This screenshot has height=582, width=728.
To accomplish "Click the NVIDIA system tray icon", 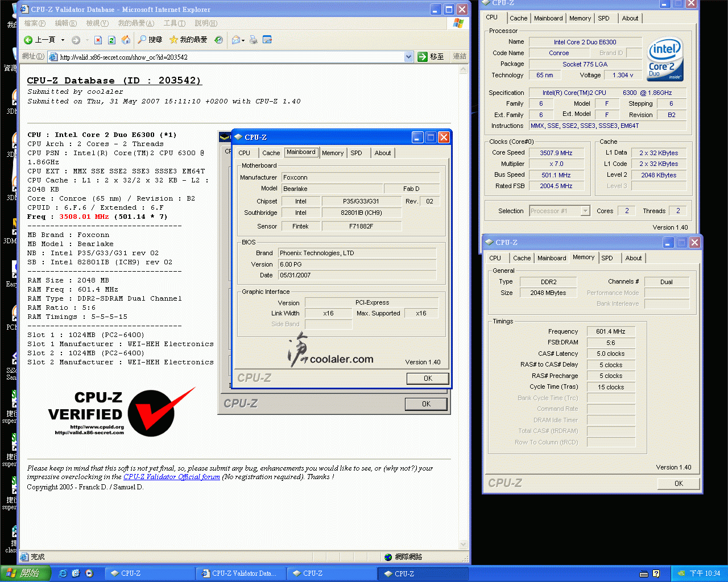I will pyautogui.click(x=681, y=573).
